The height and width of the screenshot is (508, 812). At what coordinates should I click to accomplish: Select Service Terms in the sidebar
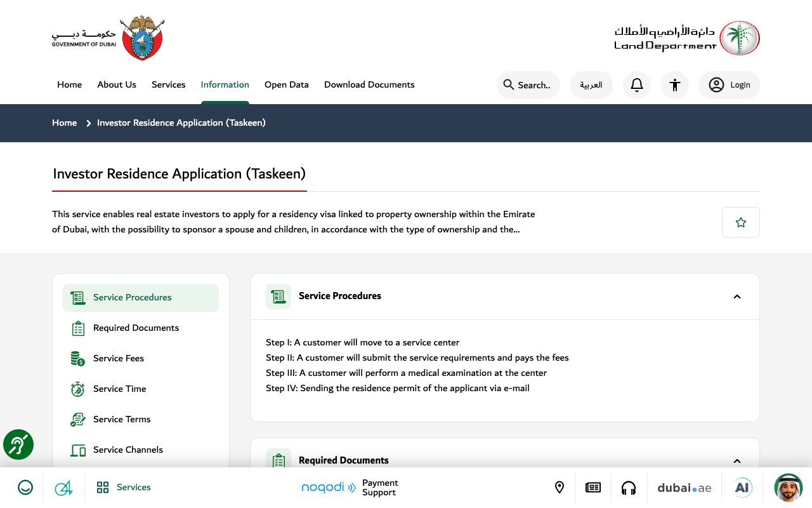pyautogui.click(x=141, y=420)
